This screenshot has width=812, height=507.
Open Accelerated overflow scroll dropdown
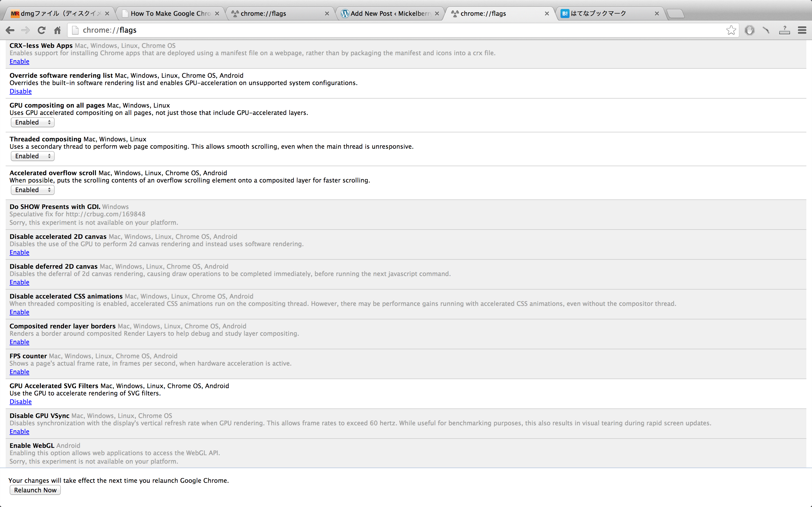[x=32, y=190]
